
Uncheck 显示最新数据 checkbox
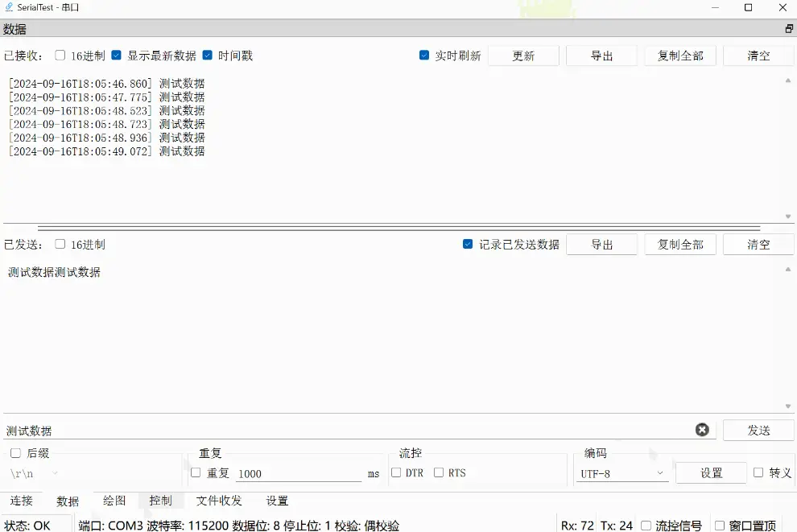click(x=117, y=55)
